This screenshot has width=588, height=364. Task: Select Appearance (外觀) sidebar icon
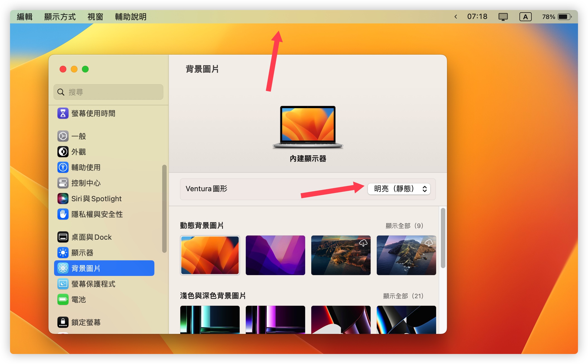click(x=63, y=152)
